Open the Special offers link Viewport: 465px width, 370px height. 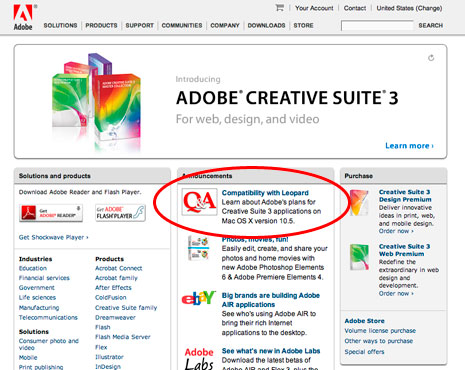click(364, 352)
